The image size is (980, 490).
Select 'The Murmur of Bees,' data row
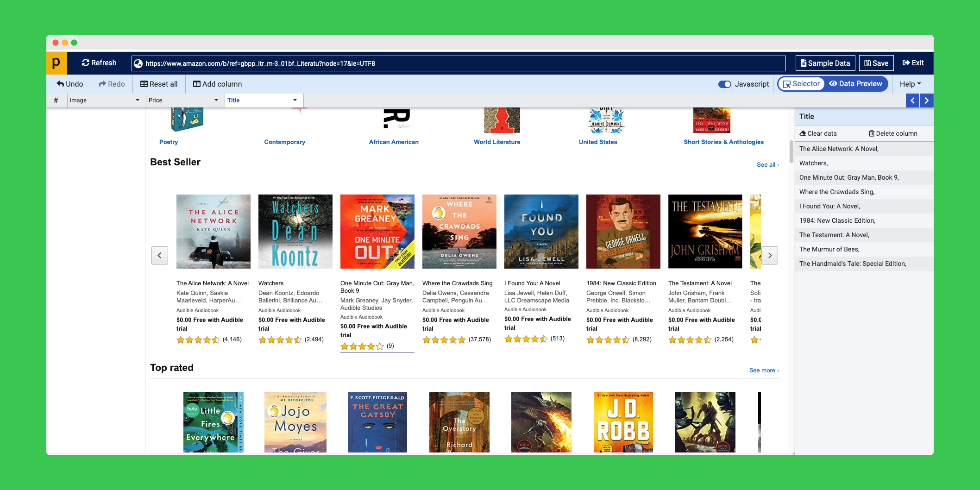pyautogui.click(x=864, y=249)
